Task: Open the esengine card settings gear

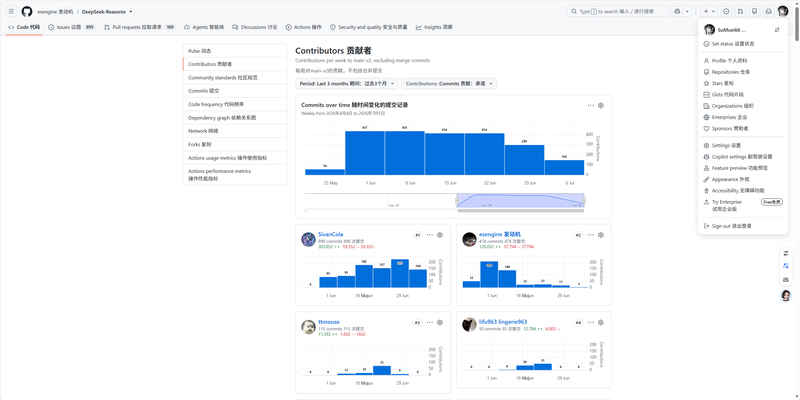Action: point(601,235)
